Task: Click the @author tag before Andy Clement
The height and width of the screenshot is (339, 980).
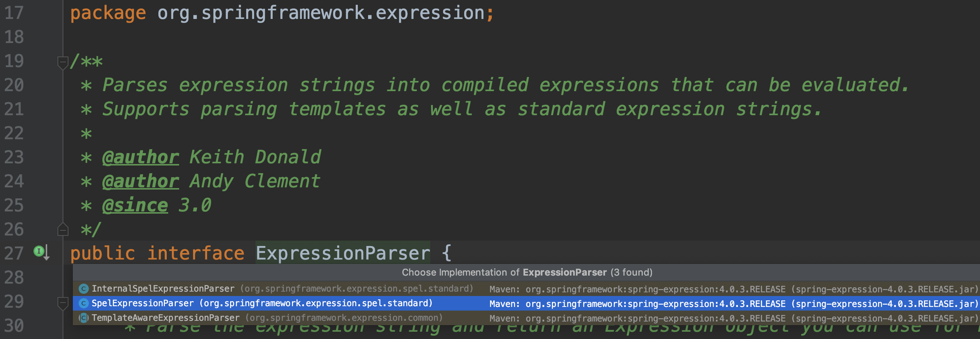Action: [141, 181]
